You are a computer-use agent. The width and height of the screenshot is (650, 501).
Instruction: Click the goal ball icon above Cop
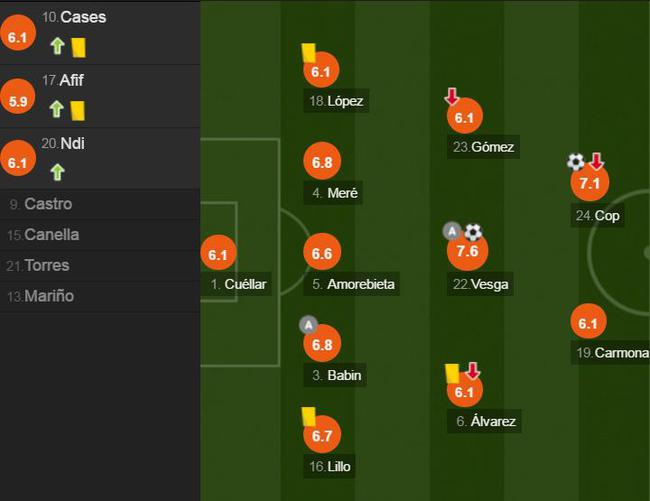pyautogui.click(x=576, y=162)
